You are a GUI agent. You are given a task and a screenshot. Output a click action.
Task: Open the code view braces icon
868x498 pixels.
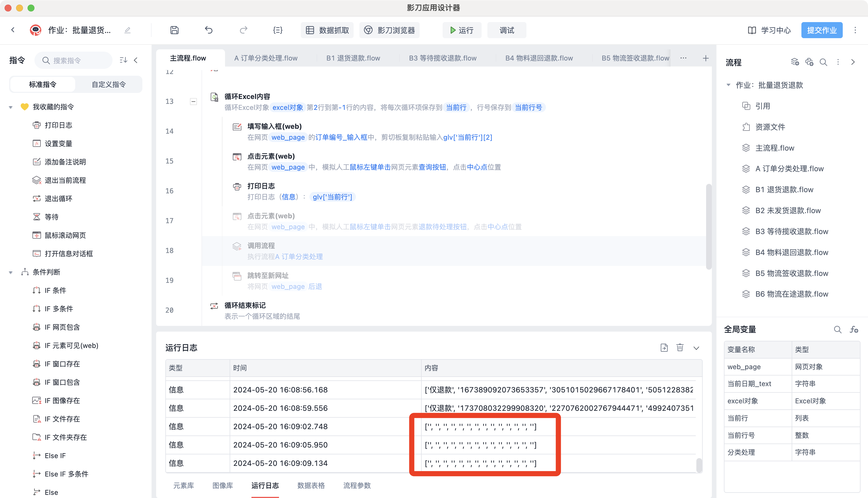coord(278,30)
